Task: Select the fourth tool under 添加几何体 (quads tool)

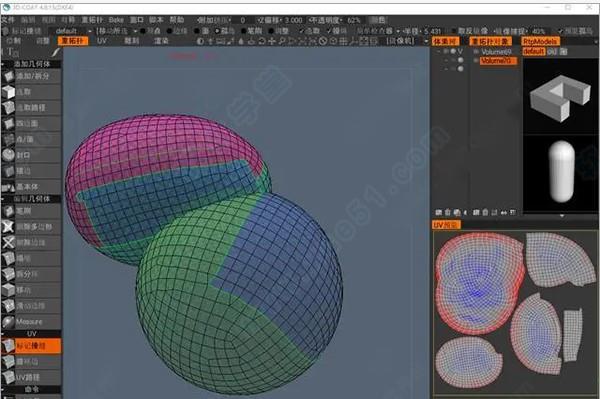Action: click(x=31, y=123)
